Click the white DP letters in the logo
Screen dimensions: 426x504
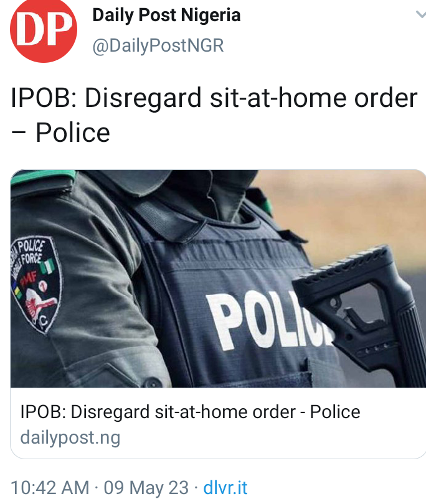click(x=44, y=30)
